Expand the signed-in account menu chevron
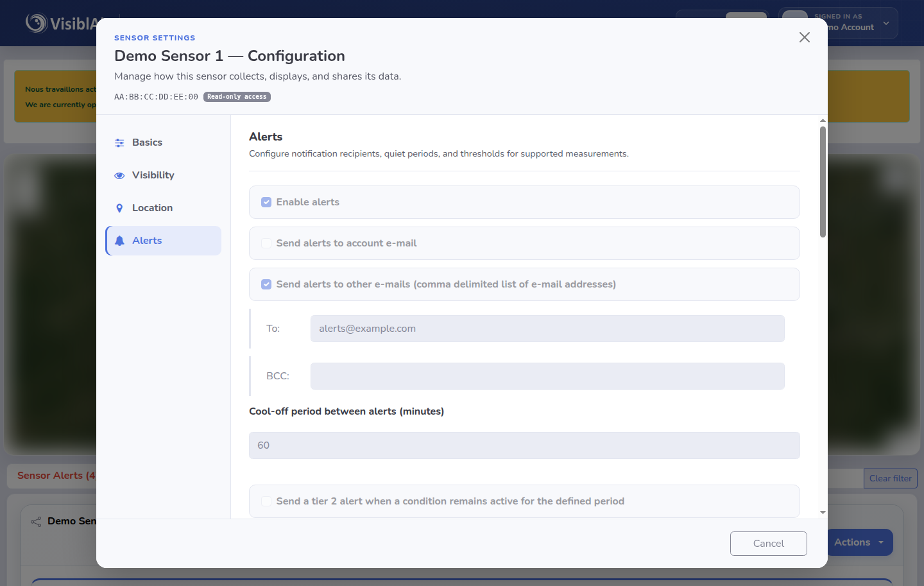Screen dimensions: 924x586 (x=886, y=23)
